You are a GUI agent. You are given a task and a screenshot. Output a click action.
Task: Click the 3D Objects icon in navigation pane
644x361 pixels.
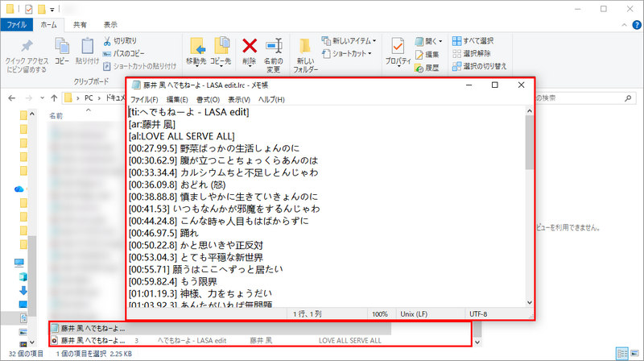[x=23, y=276]
